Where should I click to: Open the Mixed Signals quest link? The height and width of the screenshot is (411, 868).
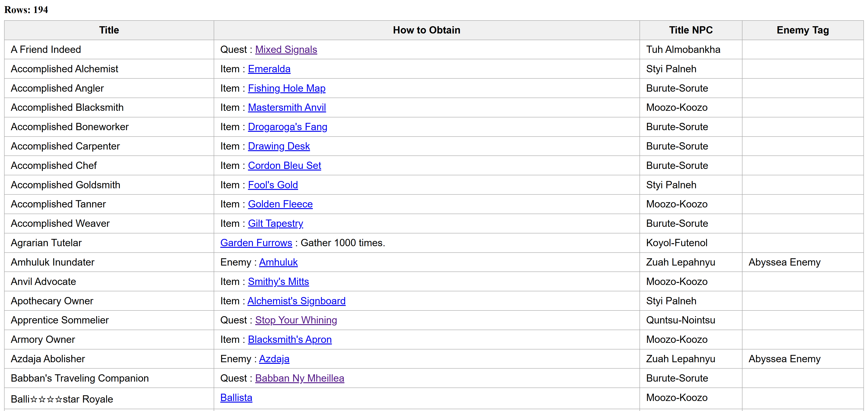pyautogui.click(x=286, y=49)
